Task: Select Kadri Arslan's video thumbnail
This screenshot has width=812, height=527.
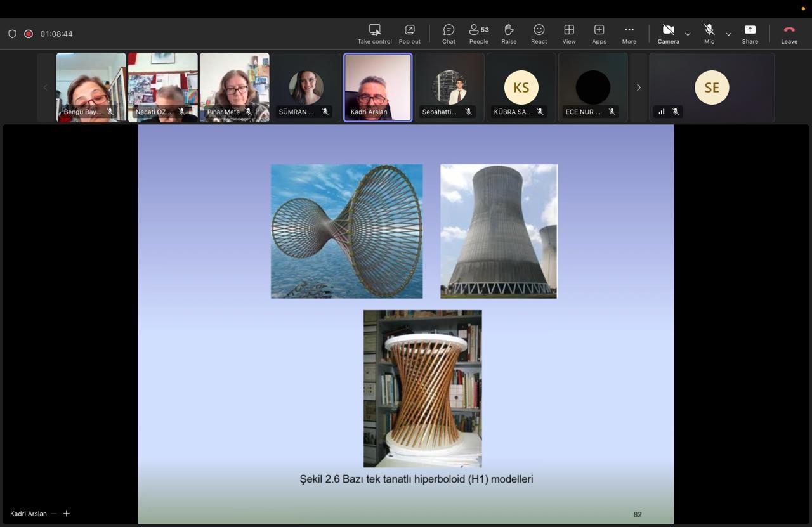Action: 378,88
